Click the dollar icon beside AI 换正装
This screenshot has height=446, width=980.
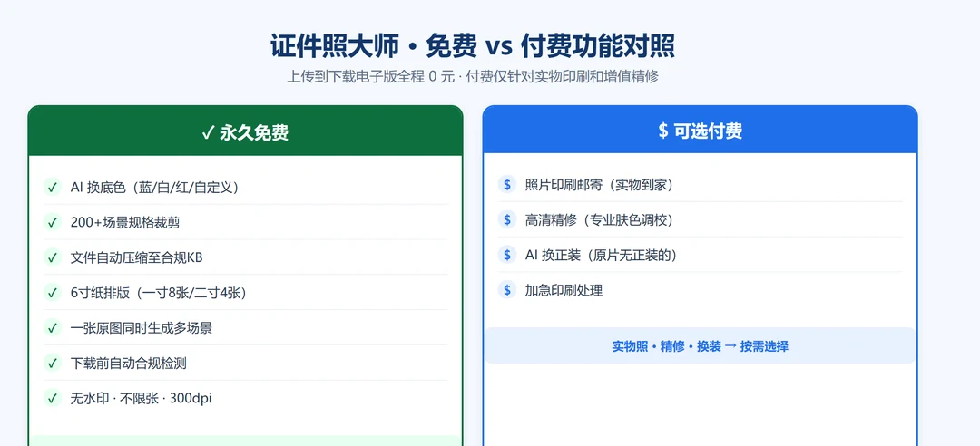tap(507, 255)
